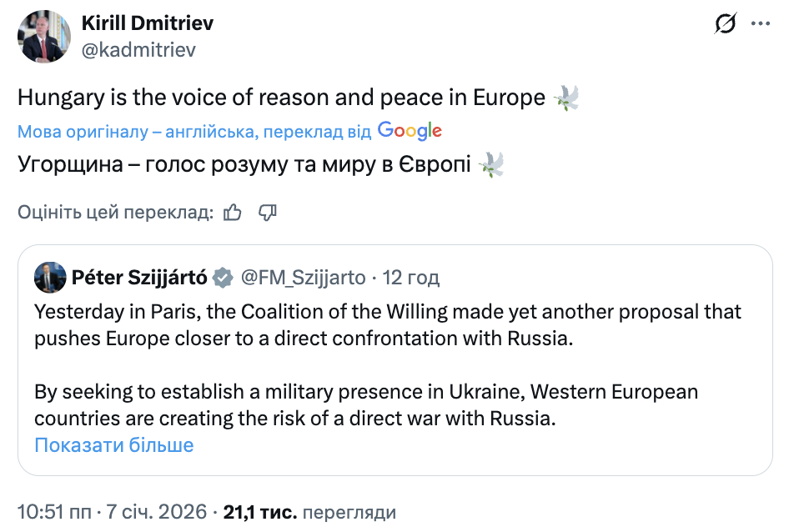Select the Kirill Dmitriev display name
The height and width of the screenshot is (532, 794).
click(x=147, y=23)
